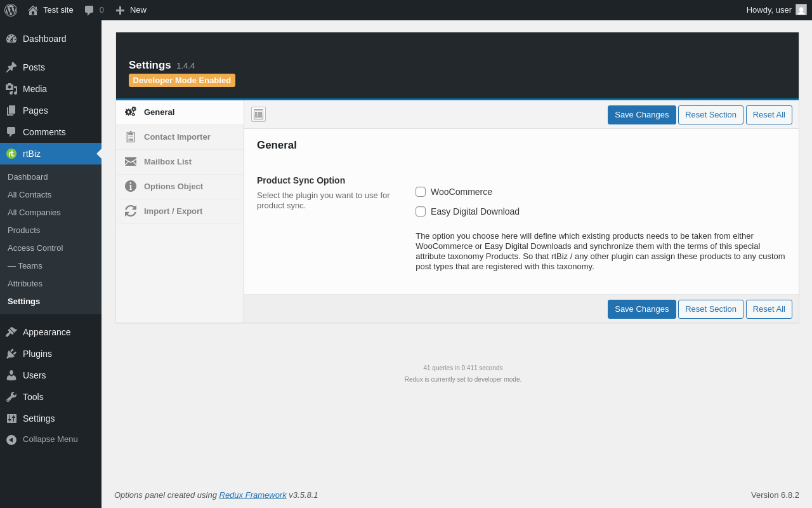
Task: Click the WordPress logo icon
Action: tap(11, 10)
